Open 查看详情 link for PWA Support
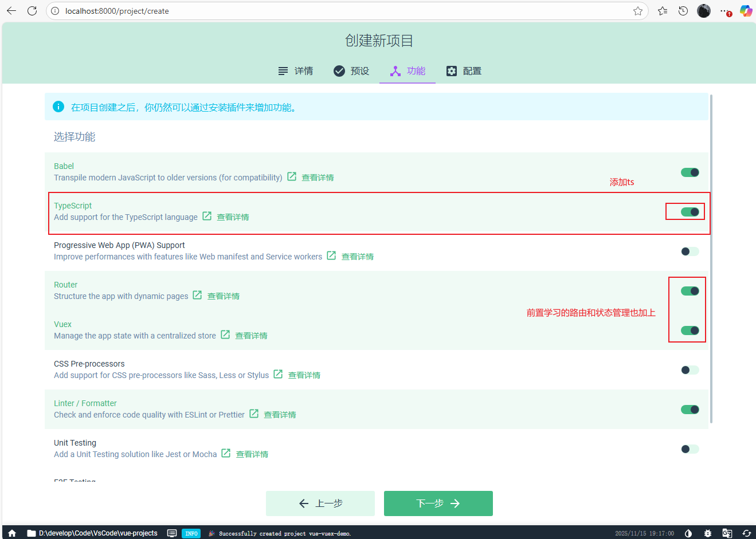This screenshot has width=756, height=539. pyautogui.click(x=358, y=257)
